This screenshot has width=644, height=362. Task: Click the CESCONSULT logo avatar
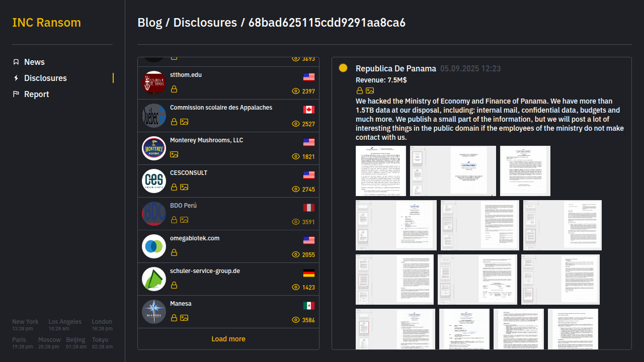pos(154,181)
